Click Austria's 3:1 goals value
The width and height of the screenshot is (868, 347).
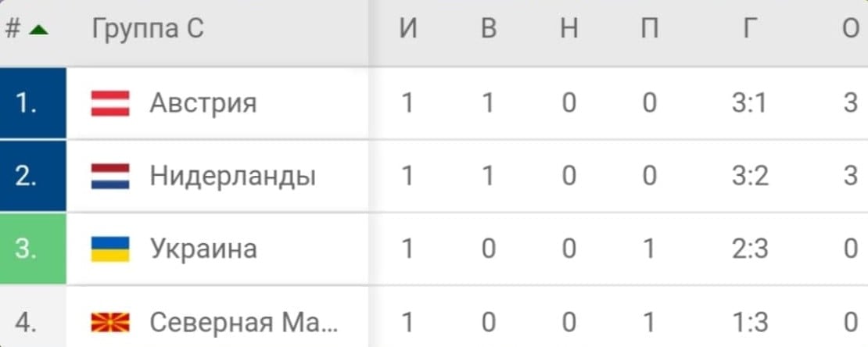(750, 103)
